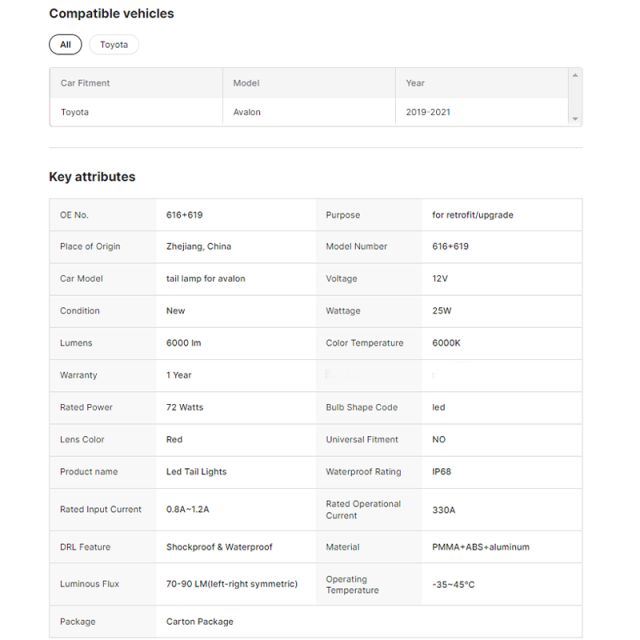640x640 pixels.
Task: Select the Toyota filter pill
Action: click(114, 44)
